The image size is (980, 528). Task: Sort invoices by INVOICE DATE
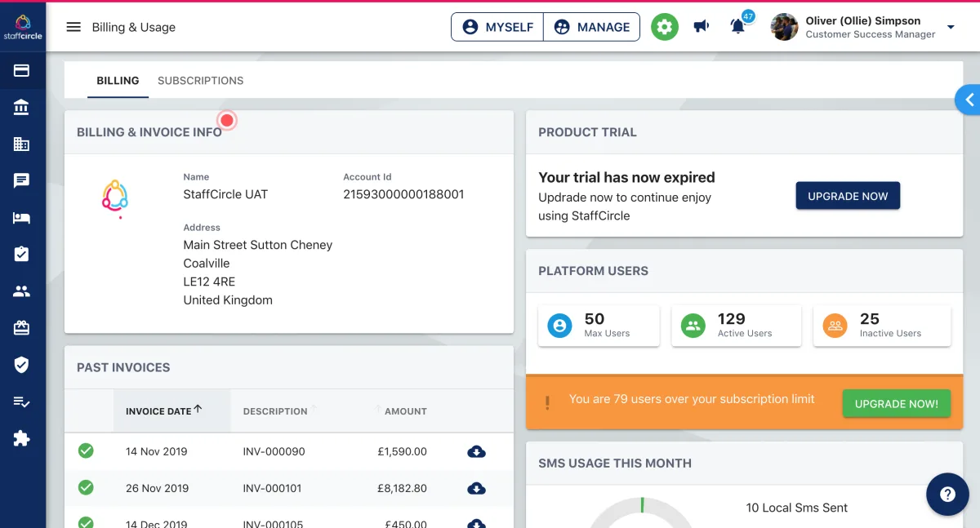163,410
